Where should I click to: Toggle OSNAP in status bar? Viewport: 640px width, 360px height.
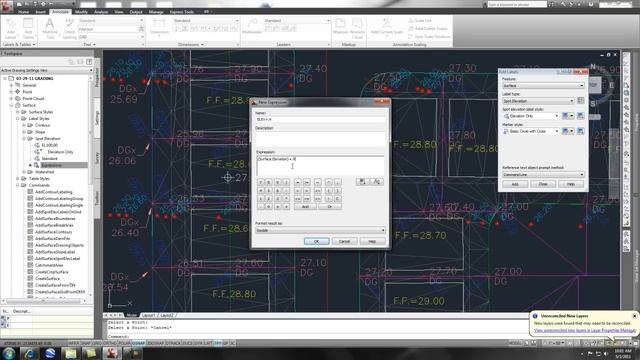click(138, 343)
